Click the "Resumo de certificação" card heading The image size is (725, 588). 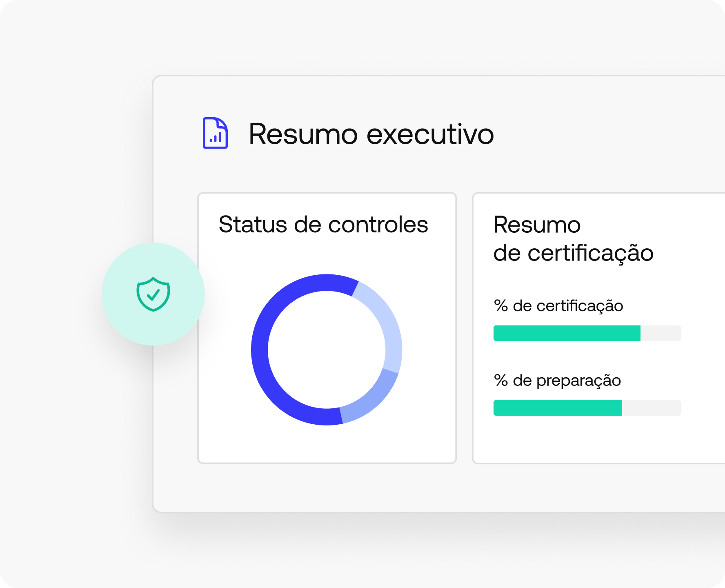[573, 239]
